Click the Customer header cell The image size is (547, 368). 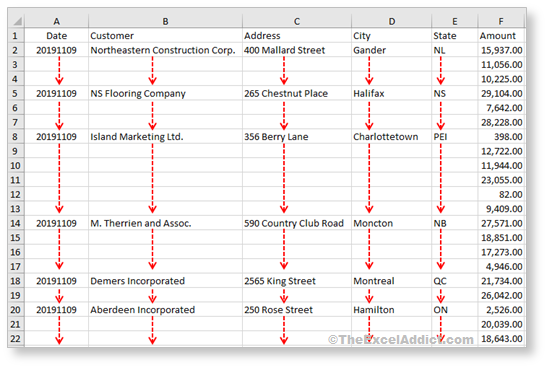pos(165,36)
